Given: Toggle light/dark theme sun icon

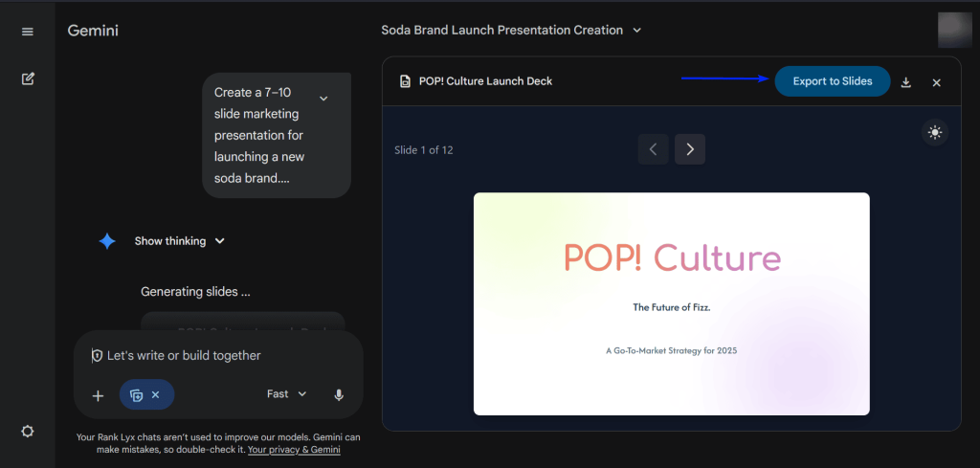Looking at the screenshot, I should pos(935,133).
